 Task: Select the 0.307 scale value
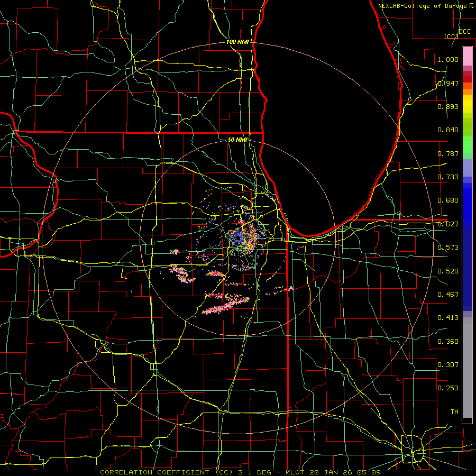click(x=448, y=365)
